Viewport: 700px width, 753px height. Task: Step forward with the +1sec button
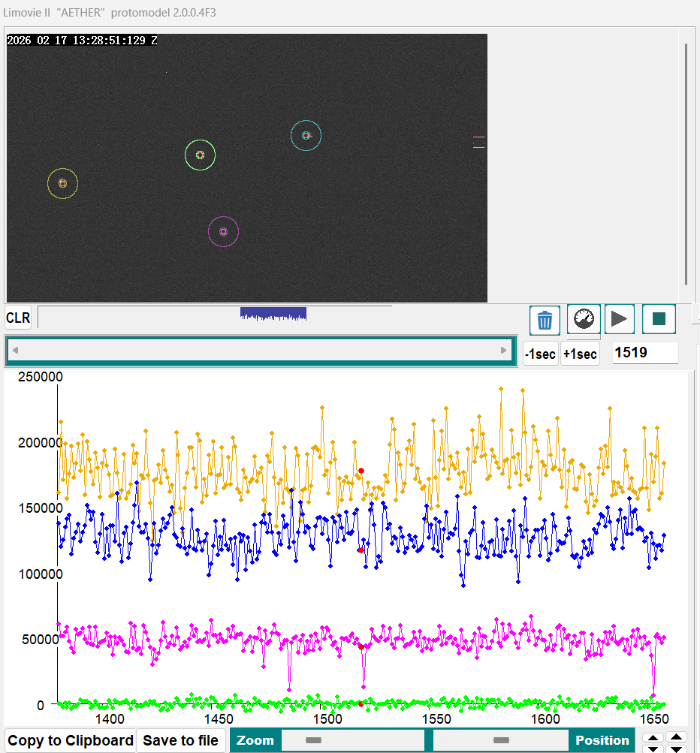580,354
